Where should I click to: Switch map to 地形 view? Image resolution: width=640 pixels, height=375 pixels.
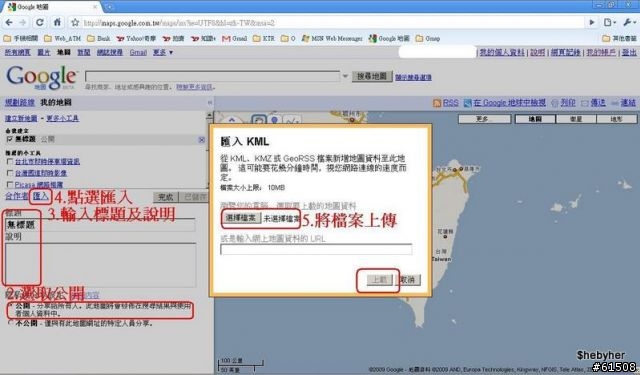(617, 119)
